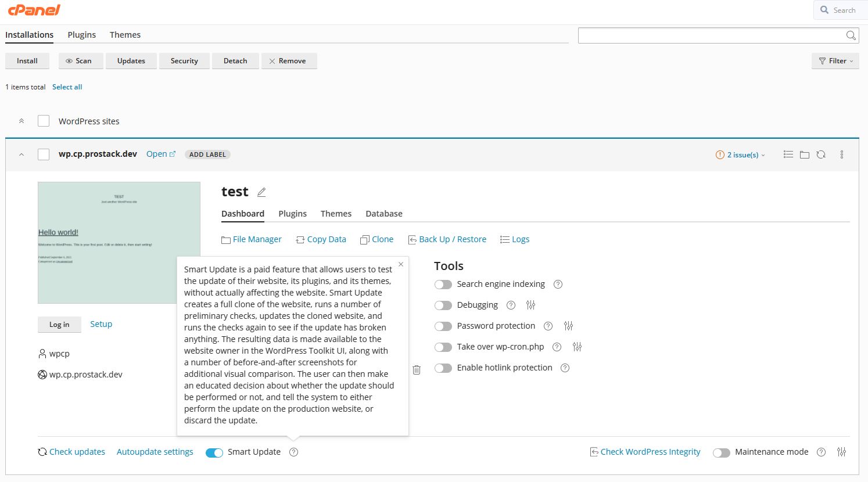Click the pencil icon next to test title
Image resolution: width=868 pixels, height=482 pixels.
click(261, 192)
